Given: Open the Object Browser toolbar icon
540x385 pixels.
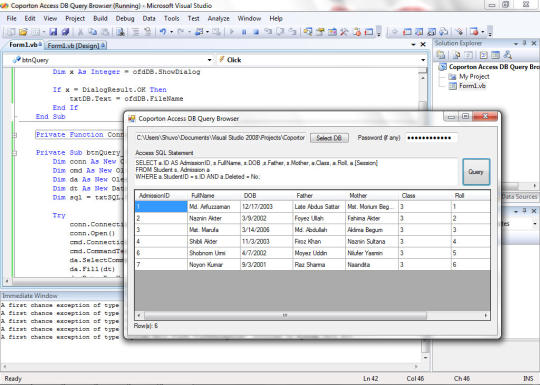Looking at the screenshot, I should tap(332, 32).
